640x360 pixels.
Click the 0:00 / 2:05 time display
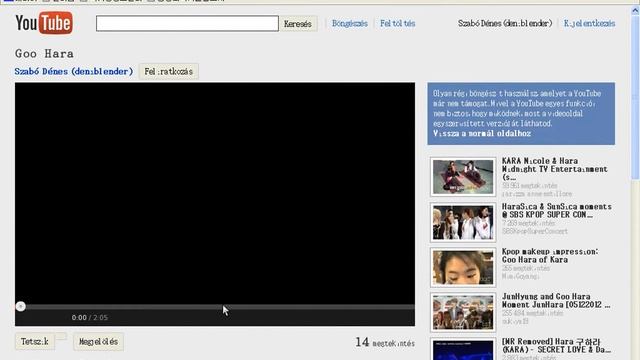coord(90,318)
